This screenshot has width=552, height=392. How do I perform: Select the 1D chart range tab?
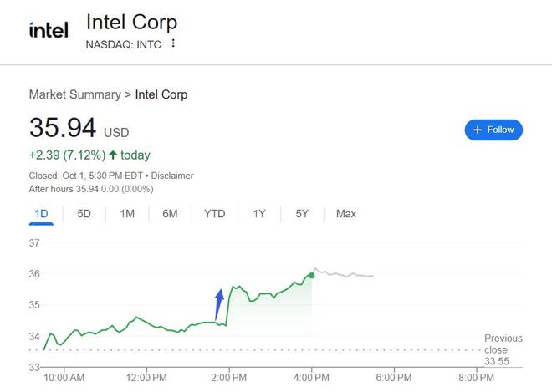(x=41, y=214)
